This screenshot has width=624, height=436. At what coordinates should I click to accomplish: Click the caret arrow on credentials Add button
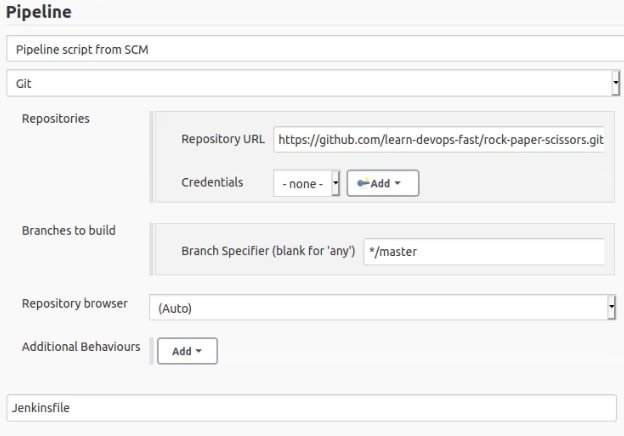(x=398, y=184)
